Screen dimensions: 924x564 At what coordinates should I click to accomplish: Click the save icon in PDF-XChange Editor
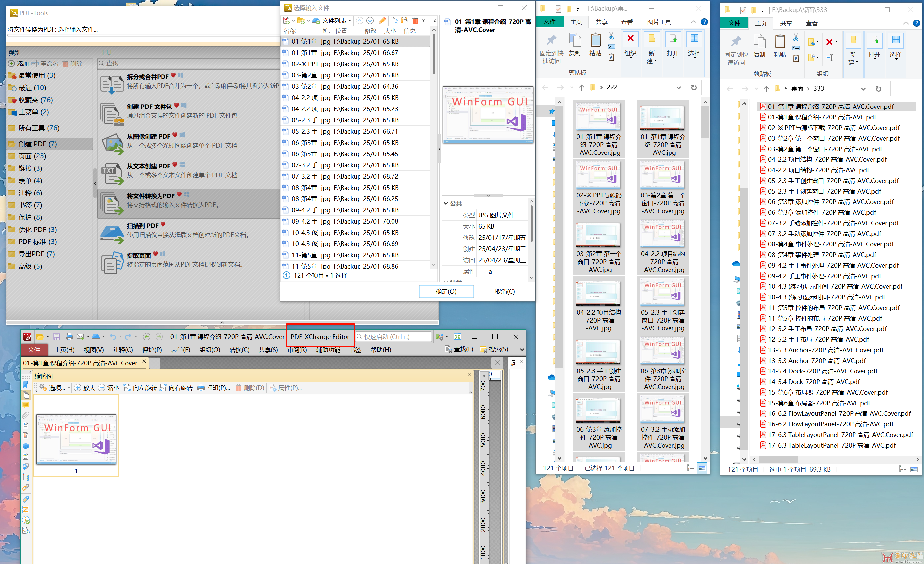point(57,337)
